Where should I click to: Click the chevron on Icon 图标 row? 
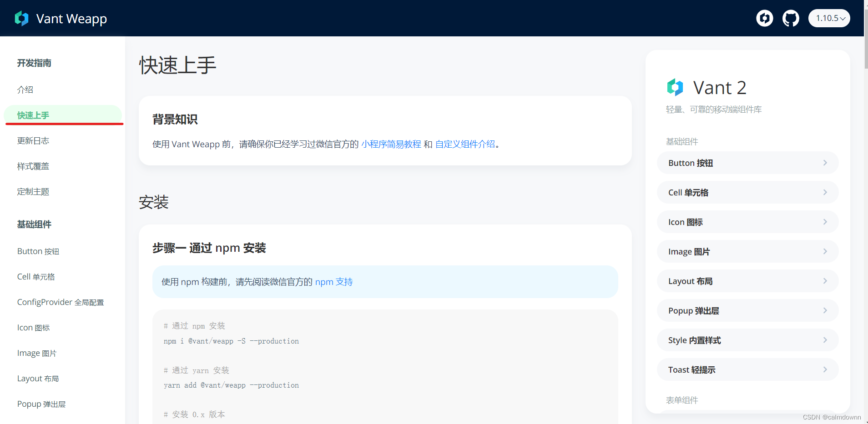(x=825, y=222)
